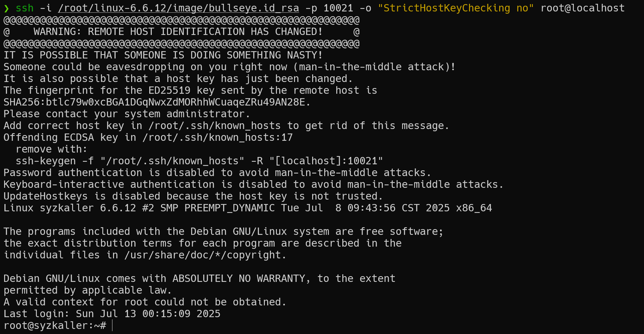Click the /usr/share/doc/*/copyright path
The image size is (644, 334).
point(205,255)
